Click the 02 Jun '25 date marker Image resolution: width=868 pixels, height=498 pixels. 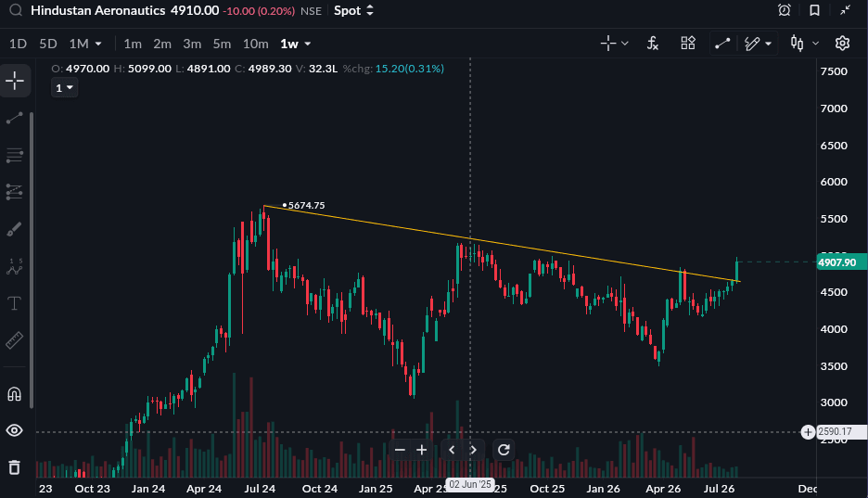[x=470, y=484]
